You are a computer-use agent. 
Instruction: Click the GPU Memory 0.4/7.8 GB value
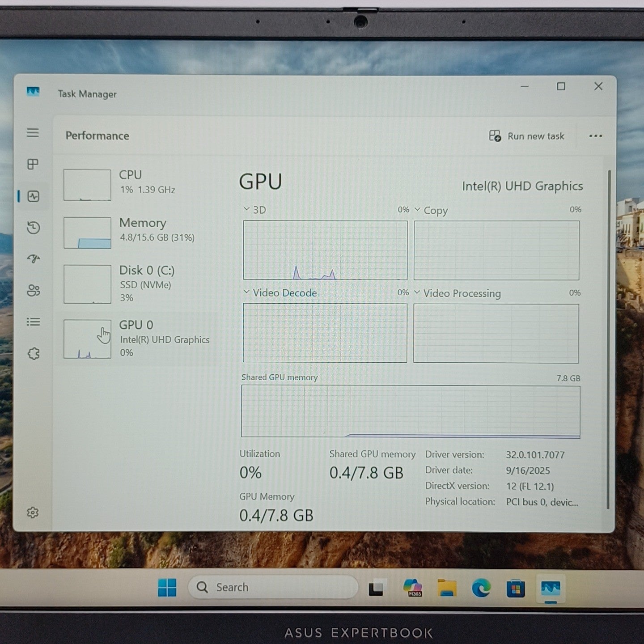pos(276,516)
